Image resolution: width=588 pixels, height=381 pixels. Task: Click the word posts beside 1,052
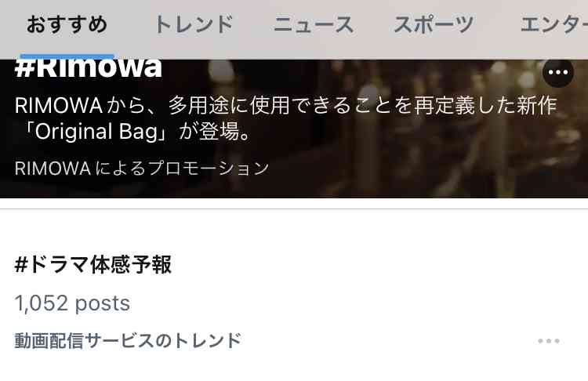103,303
